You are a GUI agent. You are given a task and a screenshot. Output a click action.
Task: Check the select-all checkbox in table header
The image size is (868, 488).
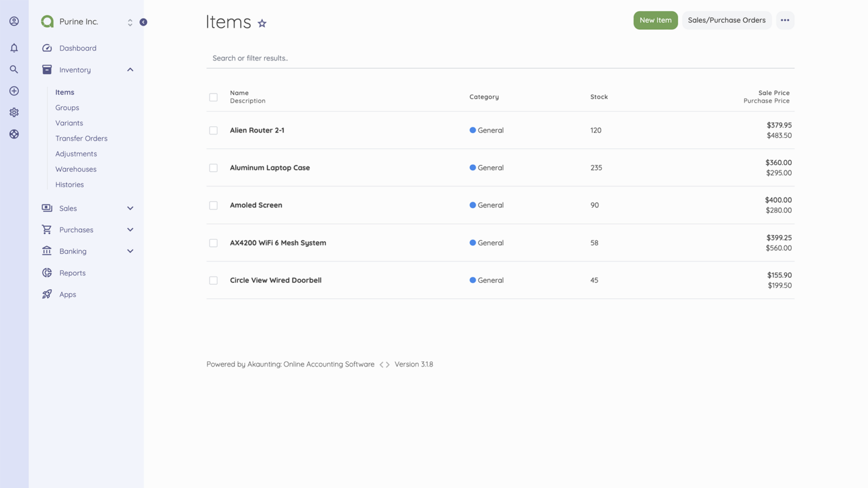pyautogui.click(x=213, y=97)
